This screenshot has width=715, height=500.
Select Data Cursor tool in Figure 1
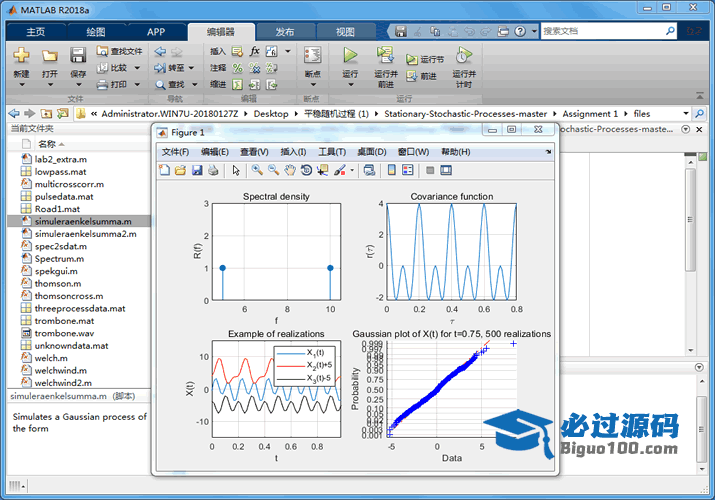point(323,170)
